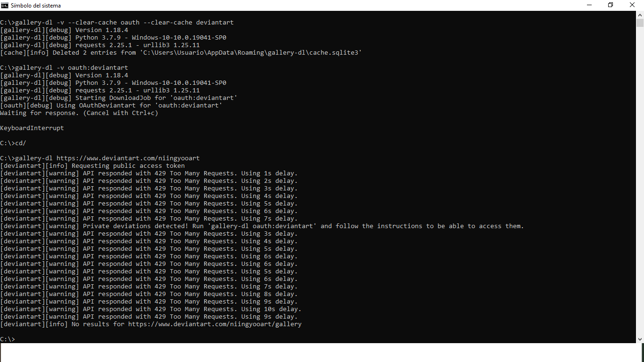Select the deviantart.com/niingyooart URL
Image resolution: width=644 pixels, height=362 pixels.
pyautogui.click(x=127, y=158)
